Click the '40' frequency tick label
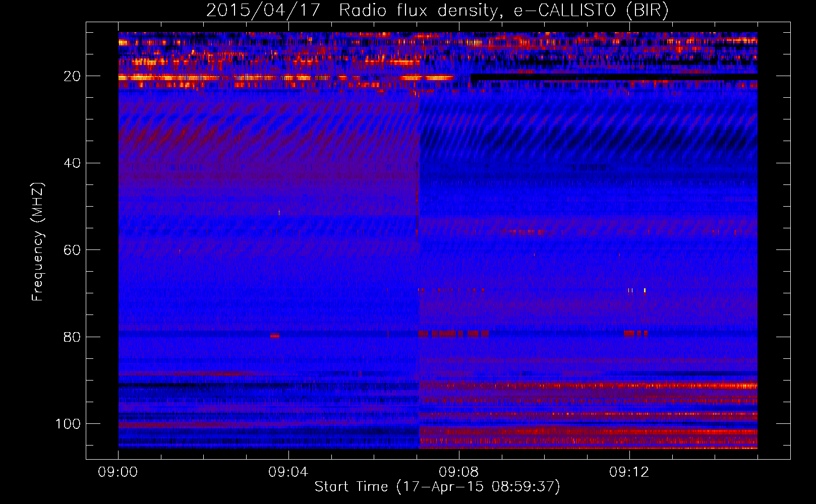The height and width of the screenshot is (504, 816). [72, 163]
